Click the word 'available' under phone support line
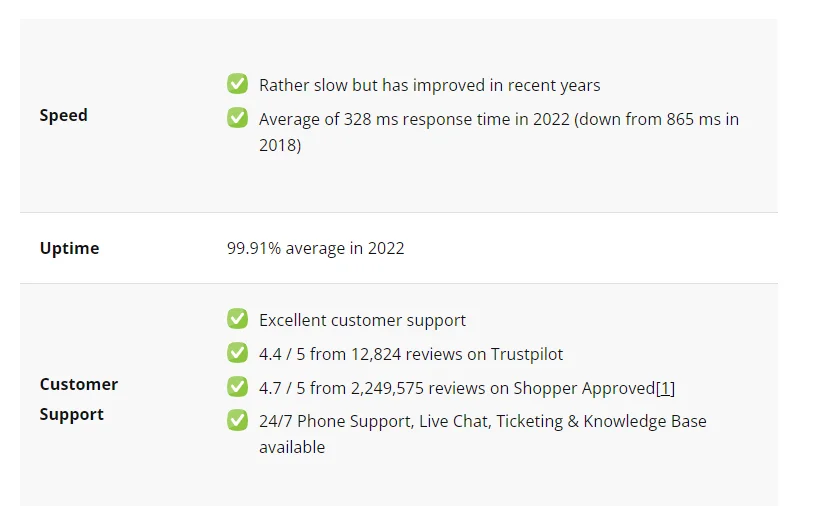814x506 pixels. [x=292, y=447]
